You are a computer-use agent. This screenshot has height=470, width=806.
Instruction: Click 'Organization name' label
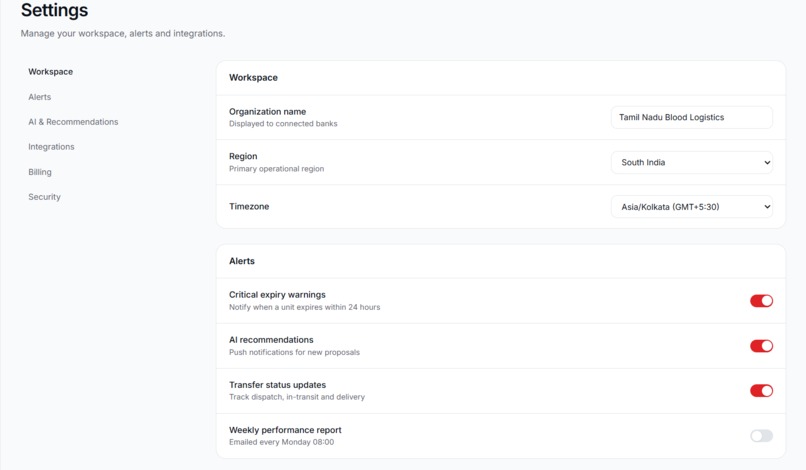click(267, 112)
